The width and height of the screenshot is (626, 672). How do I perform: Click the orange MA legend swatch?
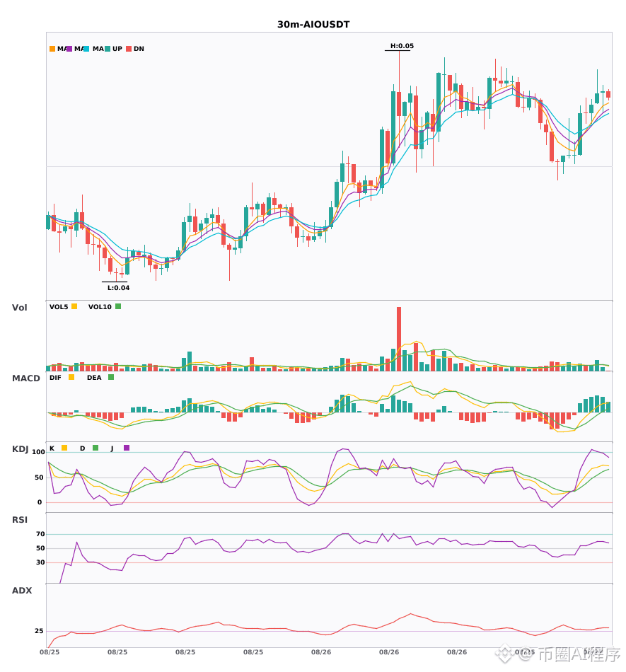[x=52, y=49]
